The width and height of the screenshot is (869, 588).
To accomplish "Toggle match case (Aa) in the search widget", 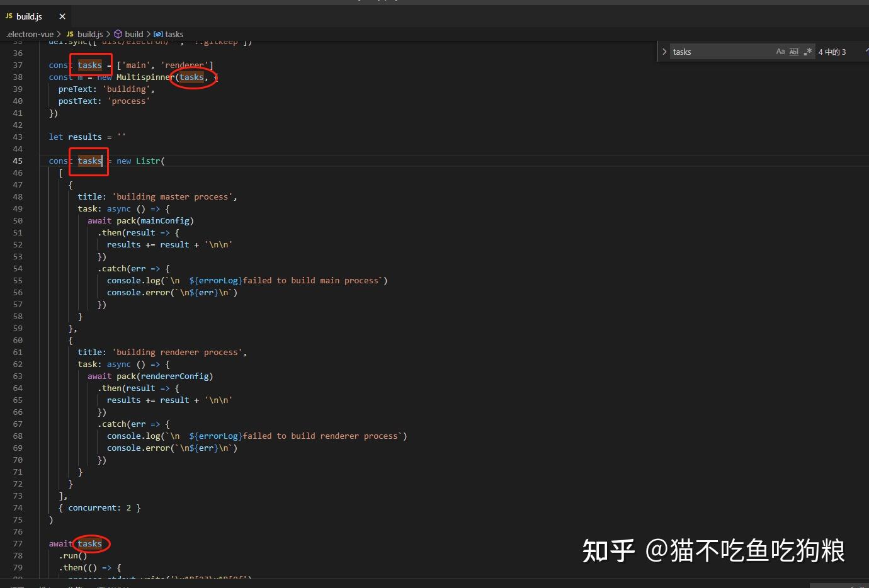I will pos(780,52).
